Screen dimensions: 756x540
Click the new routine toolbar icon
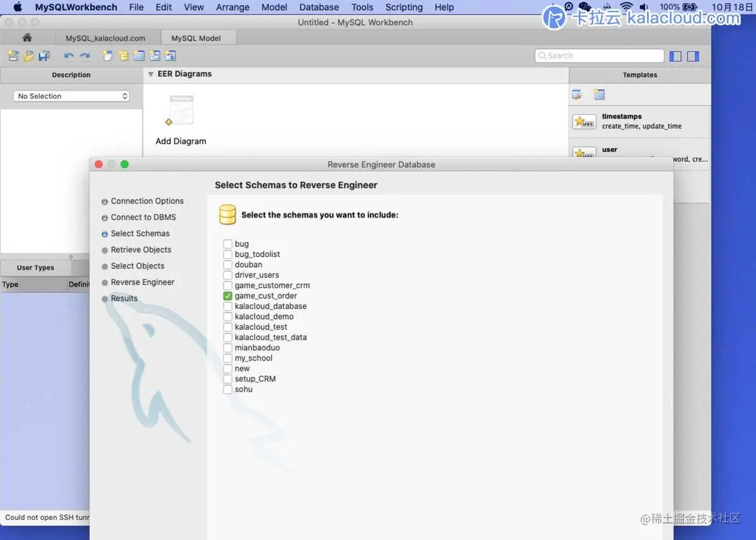pos(171,56)
